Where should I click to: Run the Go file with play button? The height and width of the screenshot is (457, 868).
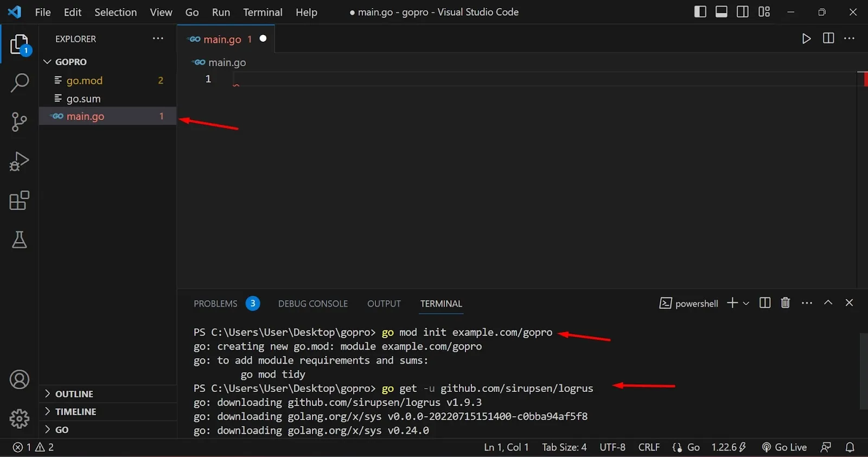click(807, 39)
